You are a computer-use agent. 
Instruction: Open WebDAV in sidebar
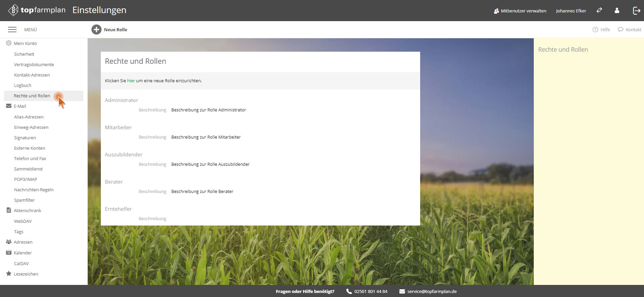(23, 221)
